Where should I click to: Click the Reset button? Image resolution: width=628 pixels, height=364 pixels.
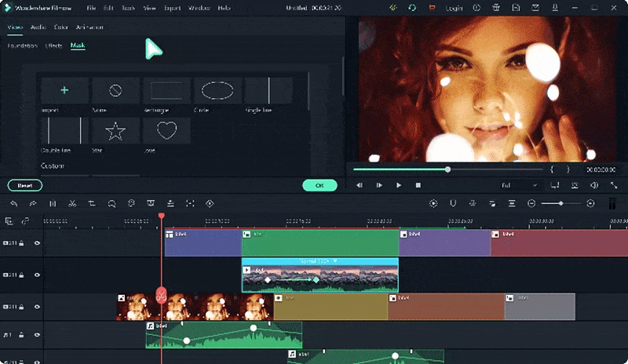[24, 186]
